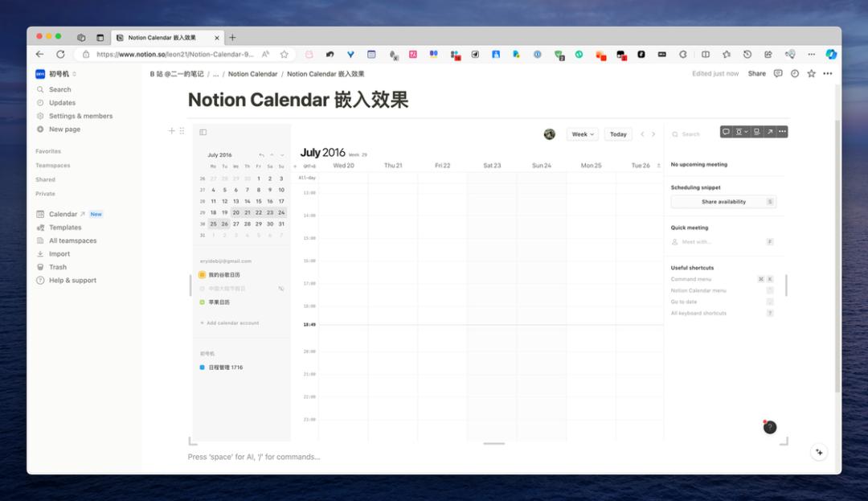Go to previous week in the calendar

click(x=642, y=134)
